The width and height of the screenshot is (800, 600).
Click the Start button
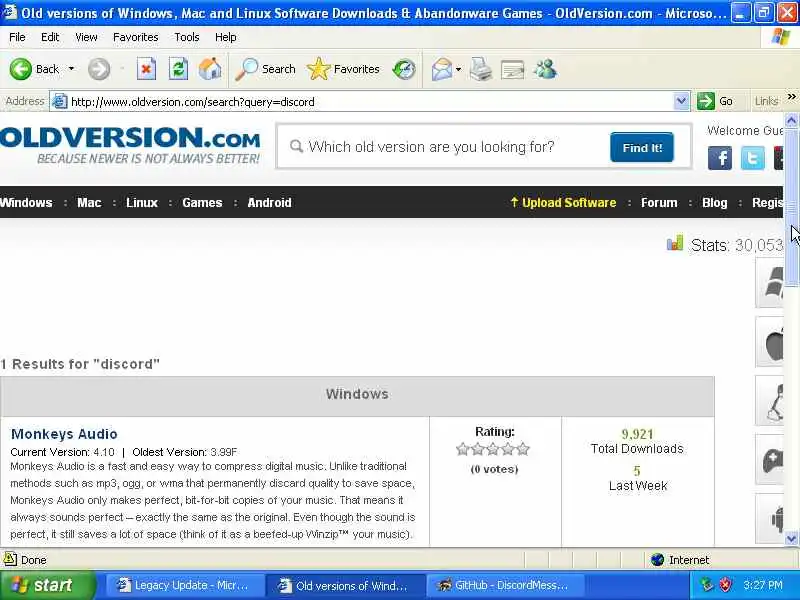pyautogui.click(x=47, y=585)
